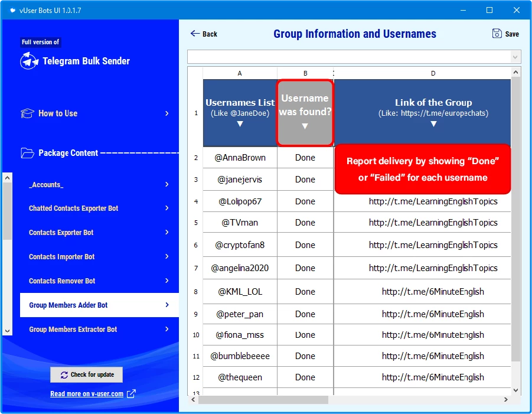Click the horizontal scrollbar left arrow
The image size is (532, 414).
tap(193, 399)
